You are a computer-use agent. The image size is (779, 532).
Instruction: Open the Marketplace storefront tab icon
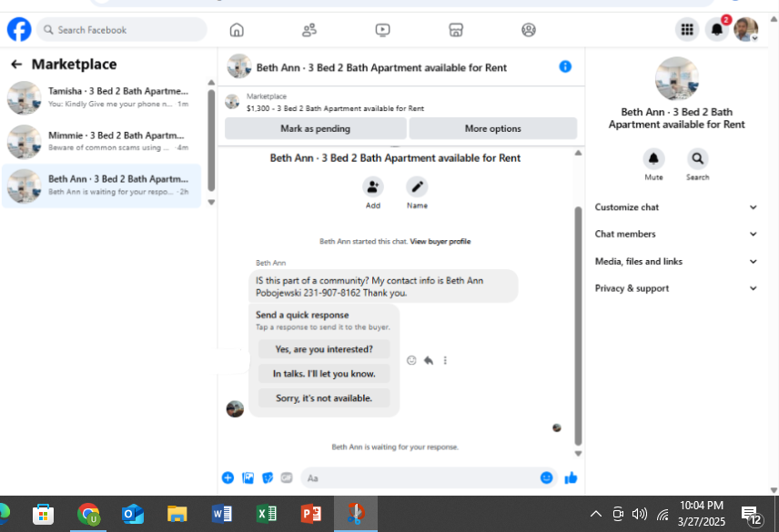[456, 30]
